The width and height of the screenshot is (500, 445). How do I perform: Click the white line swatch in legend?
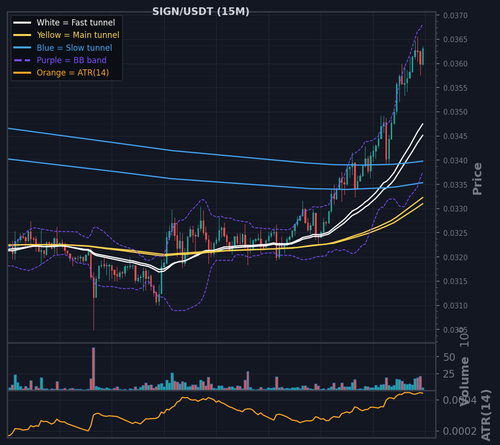click(x=22, y=23)
